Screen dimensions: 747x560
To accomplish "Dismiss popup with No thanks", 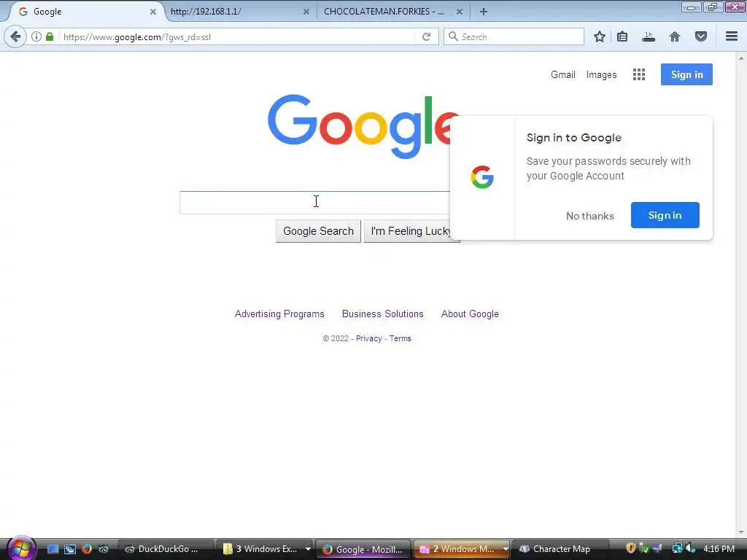I will click(589, 216).
